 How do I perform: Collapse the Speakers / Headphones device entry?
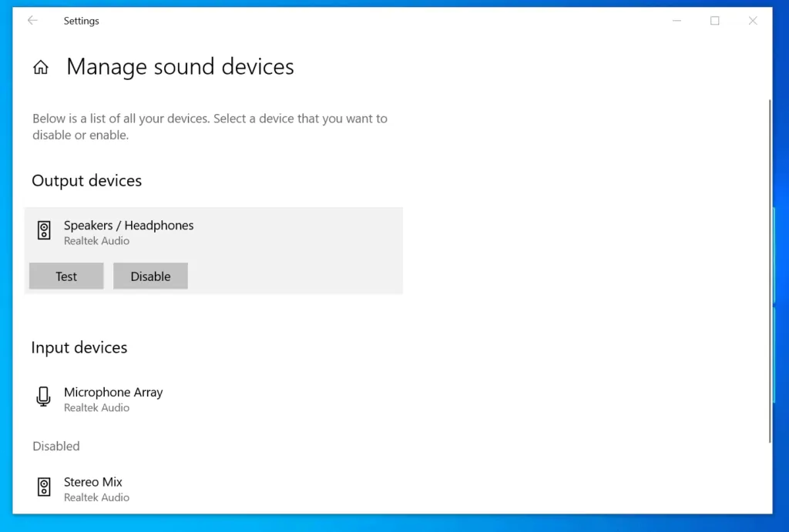pyautogui.click(x=231, y=231)
